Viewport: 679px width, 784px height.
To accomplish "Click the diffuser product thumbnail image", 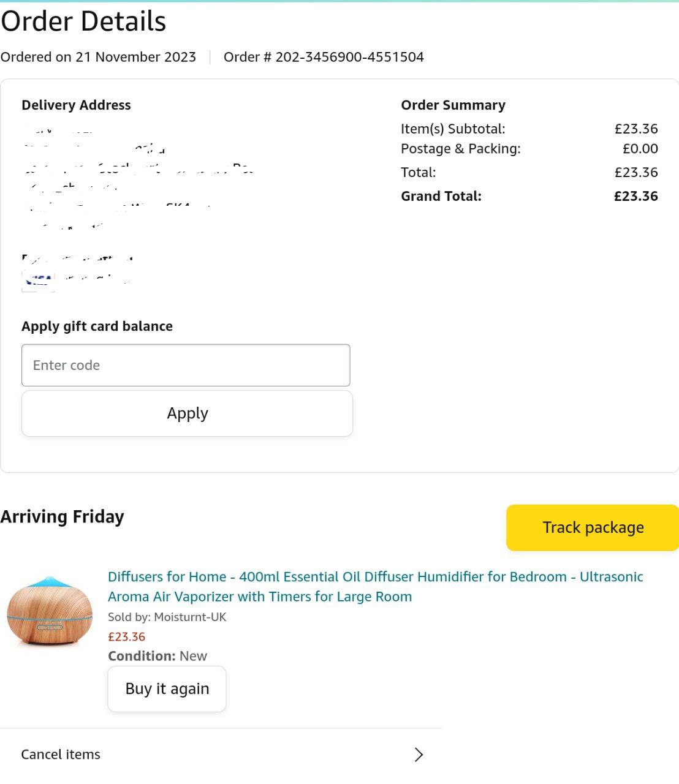I will tap(50, 611).
